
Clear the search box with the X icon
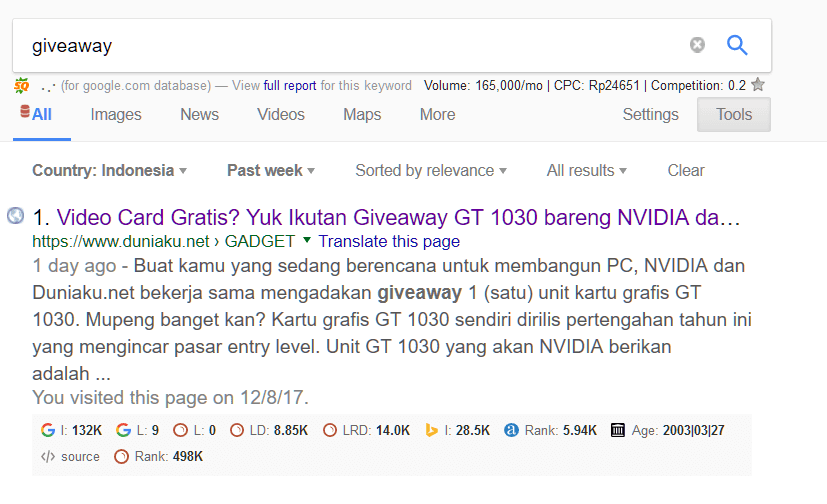(x=697, y=45)
